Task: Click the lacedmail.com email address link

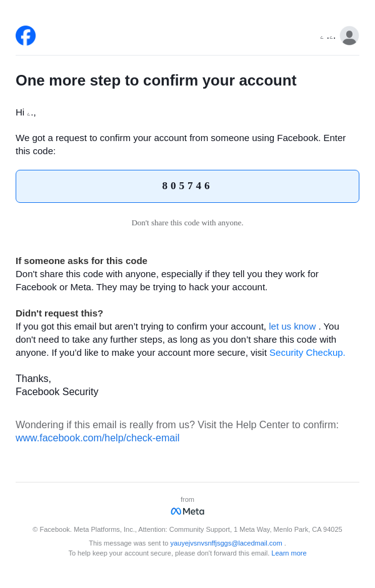Action: (226, 543)
